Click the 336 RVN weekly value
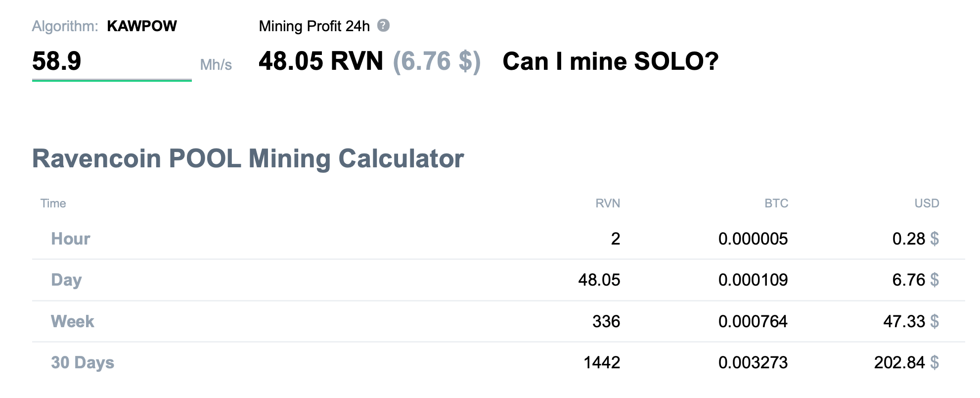The height and width of the screenshot is (398, 980). [x=606, y=322]
